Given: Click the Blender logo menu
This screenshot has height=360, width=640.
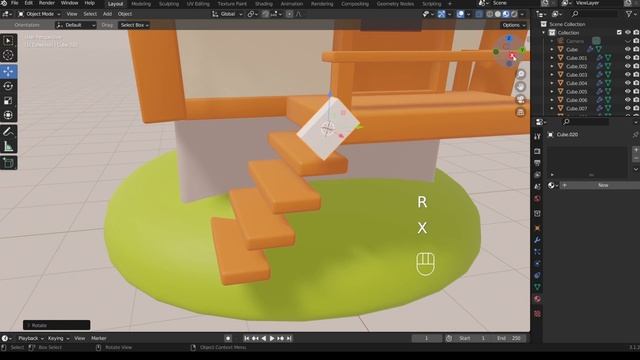Looking at the screenshot, I should 4,3.
